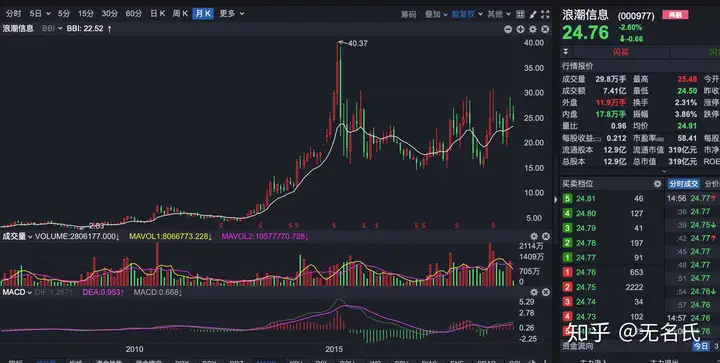Click the stock code (000977)
This screenshot has height=363, width=720.
pos(636,16)
